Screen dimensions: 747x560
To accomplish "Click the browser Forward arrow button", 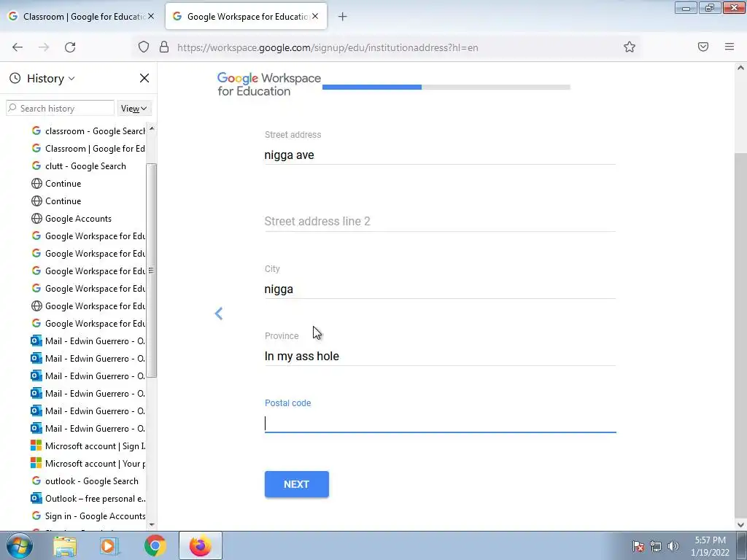I will [44, 47].
